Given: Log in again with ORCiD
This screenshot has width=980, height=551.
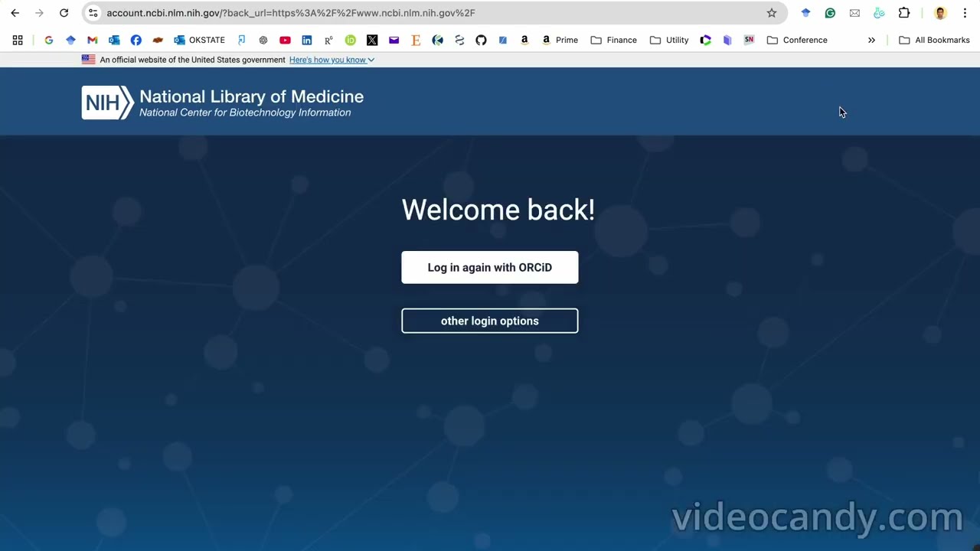Looking at the screenshot, I should [490, 267].
